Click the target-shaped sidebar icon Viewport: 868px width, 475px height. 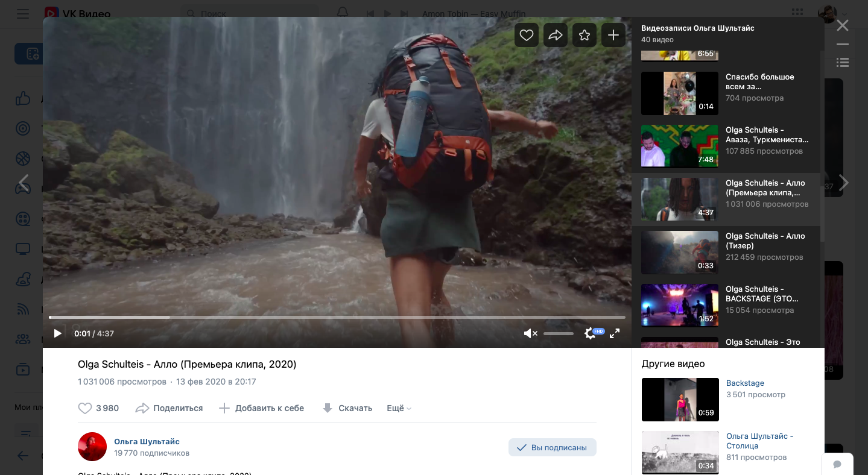pyautogui.click(x=23, y=128)
